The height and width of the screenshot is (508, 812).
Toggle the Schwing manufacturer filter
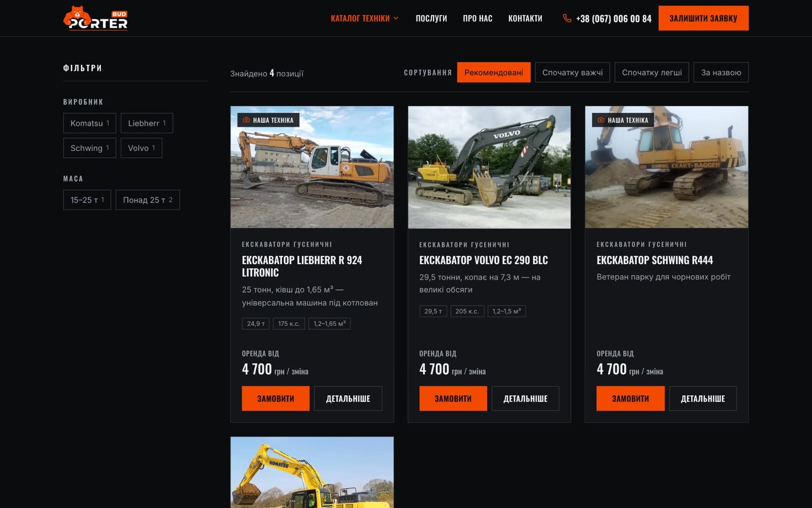coord(90,148)
